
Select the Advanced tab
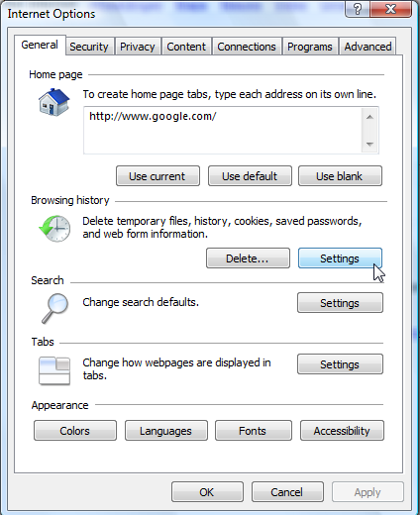click(367, 47)
